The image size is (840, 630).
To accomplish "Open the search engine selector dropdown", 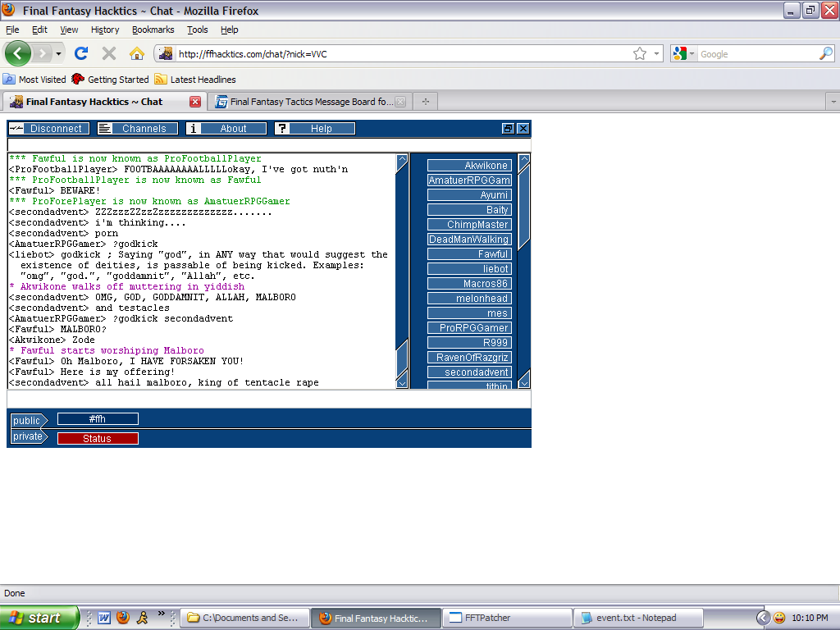I will 683,53.
